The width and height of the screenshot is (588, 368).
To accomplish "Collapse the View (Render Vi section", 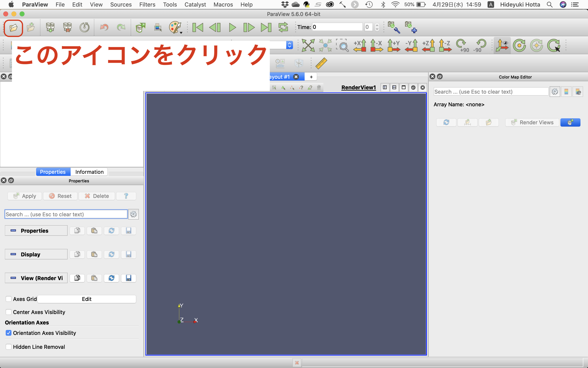I will pos(36,278).
